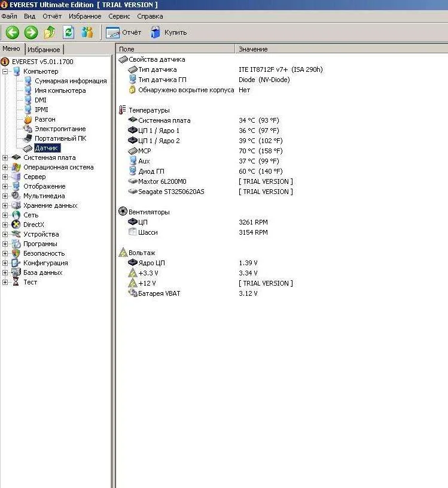This screenshot has width=448, height=488.
Task: Click the Отчёт report toolbar button
Action: pos(123,32)
